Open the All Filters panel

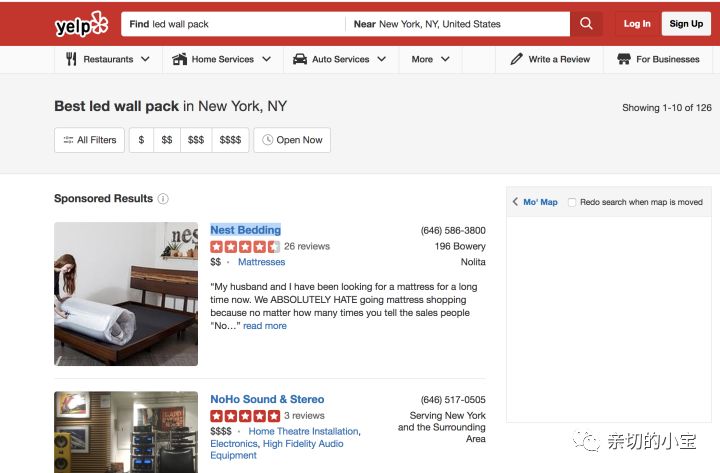click(x=90, y=140)
